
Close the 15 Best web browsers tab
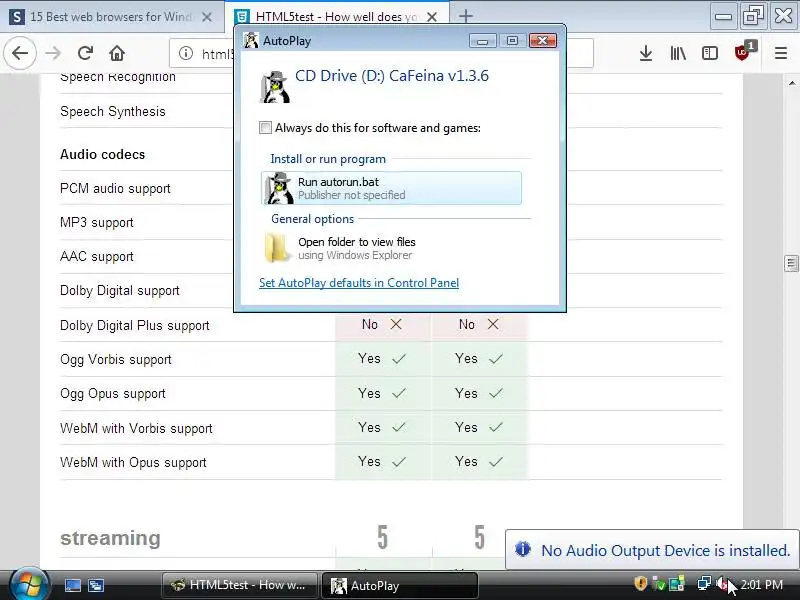207,17
